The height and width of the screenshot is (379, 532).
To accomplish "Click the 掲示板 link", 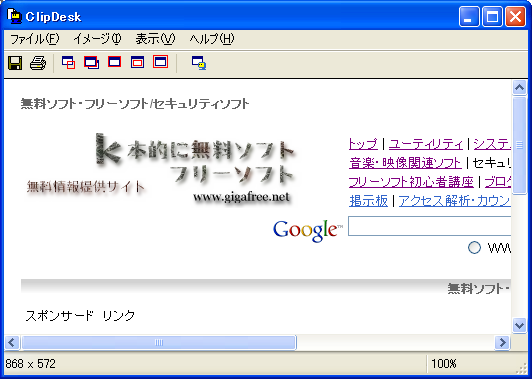I will coord(368,201).
